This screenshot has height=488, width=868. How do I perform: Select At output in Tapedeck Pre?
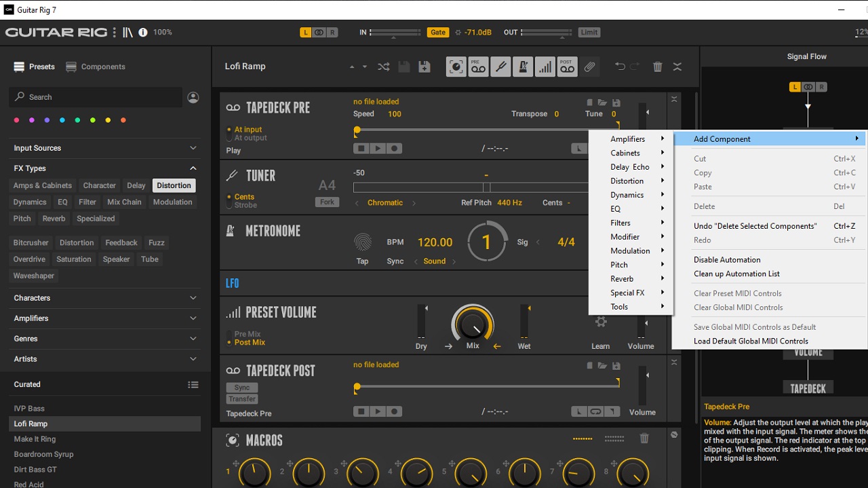tap(250, 138)
